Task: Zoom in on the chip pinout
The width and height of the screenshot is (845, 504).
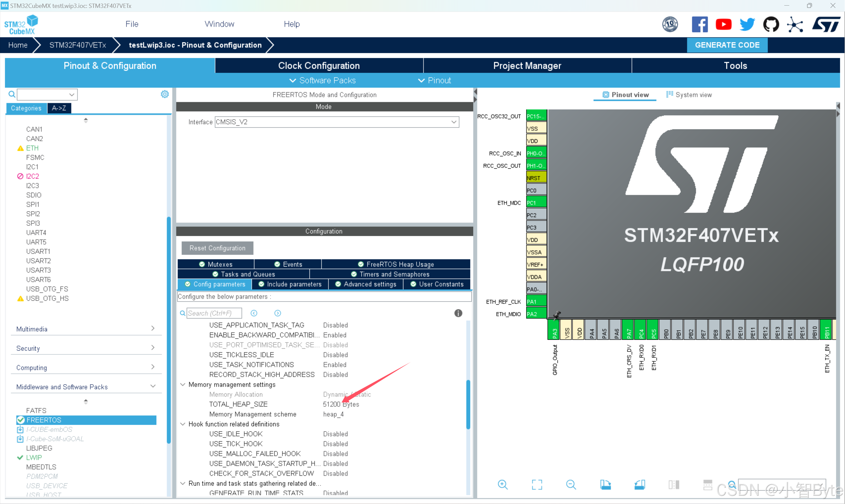Action: 503,485
